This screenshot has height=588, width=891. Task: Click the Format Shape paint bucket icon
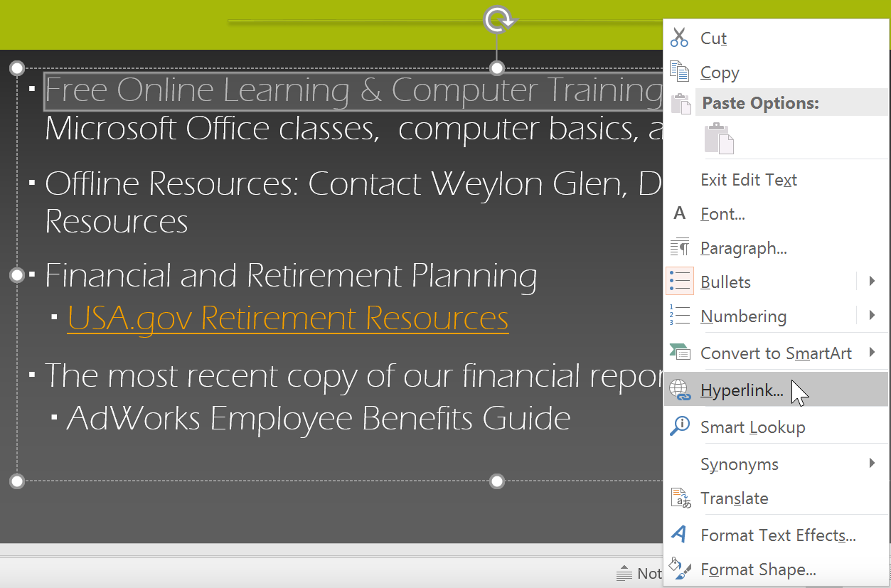[680, 569]
